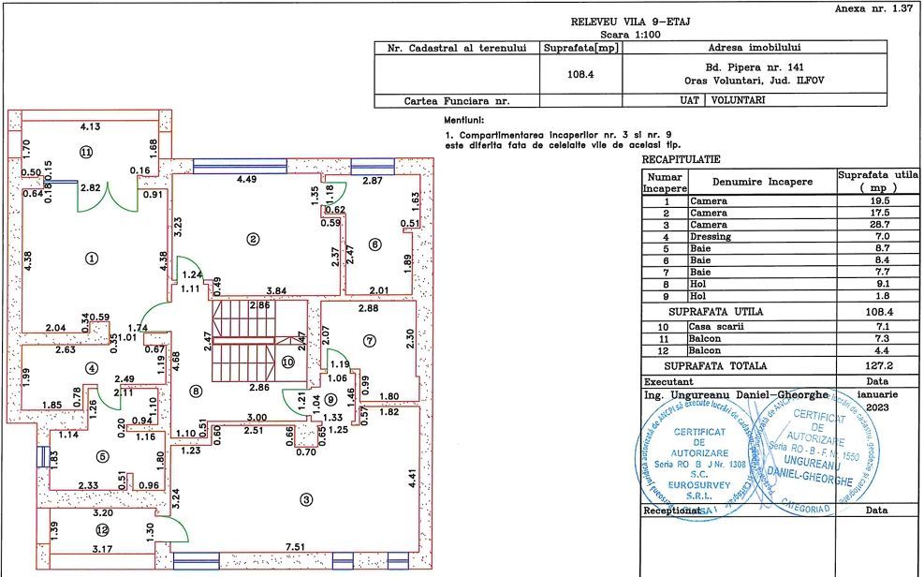Select vertical dimension '4.41' in room 3
Image resolution: width=924 pixels, height=577 pixels.
pyautogui.click(x=412, y=479)
